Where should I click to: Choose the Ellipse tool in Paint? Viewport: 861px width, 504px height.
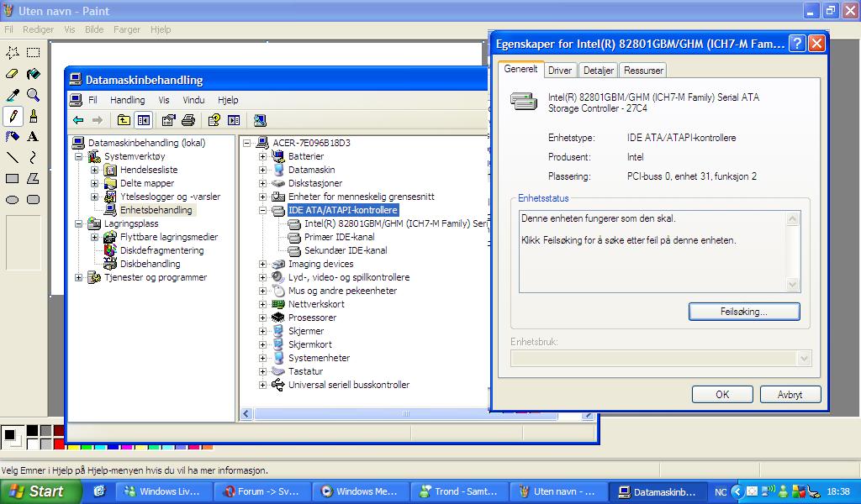(13, 200)
